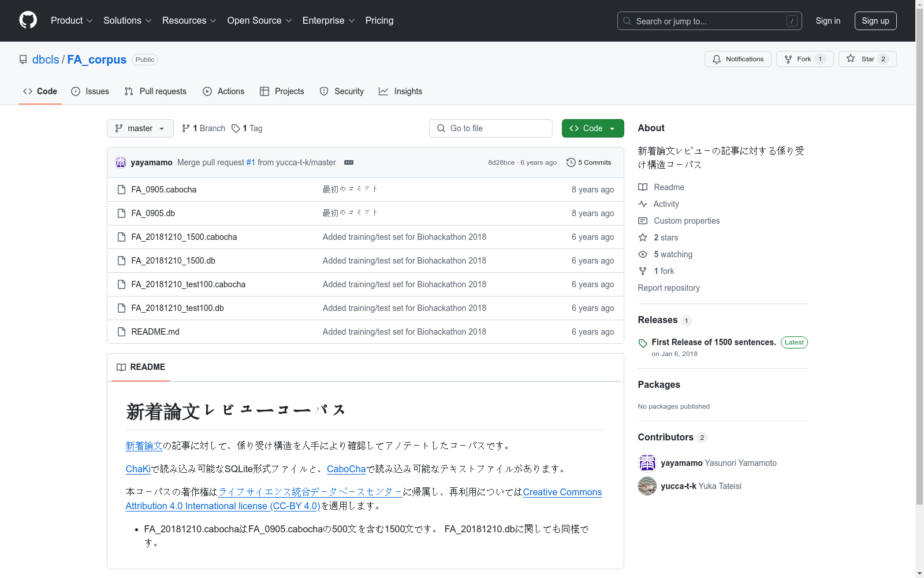Image resolution: width=924 pixels, height=578 pixels.
Task: Open the 5 Commits history link
Action: (589, 162)
